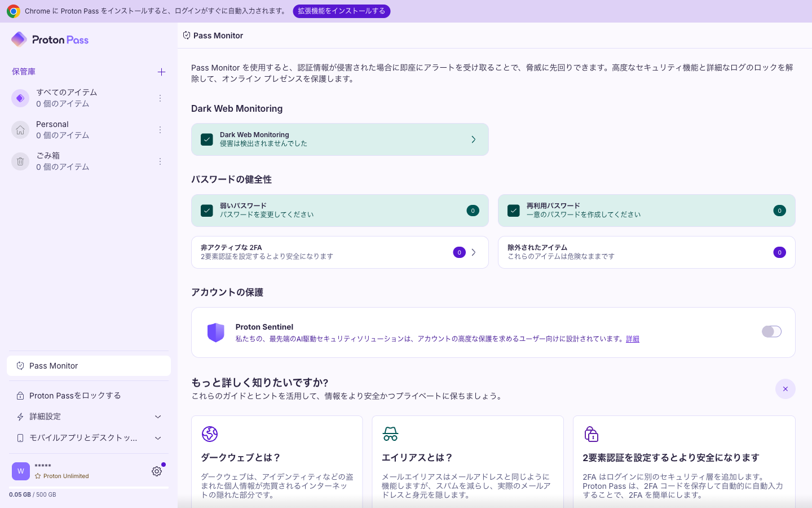Screen dimensions: 812x508
Task: Click the lock icon beside Proton Passをロックする
Action: [x=20, y=396]
